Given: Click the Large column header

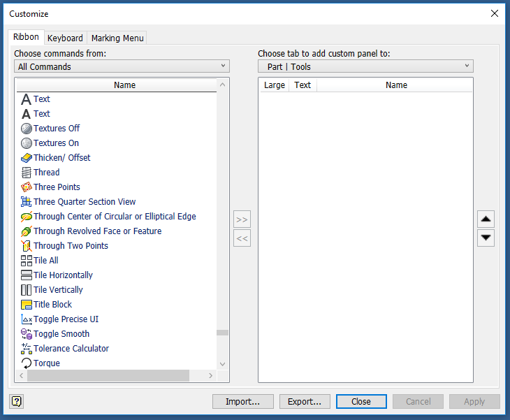Looking at the screenshot, I should click(x=275, y=85).
